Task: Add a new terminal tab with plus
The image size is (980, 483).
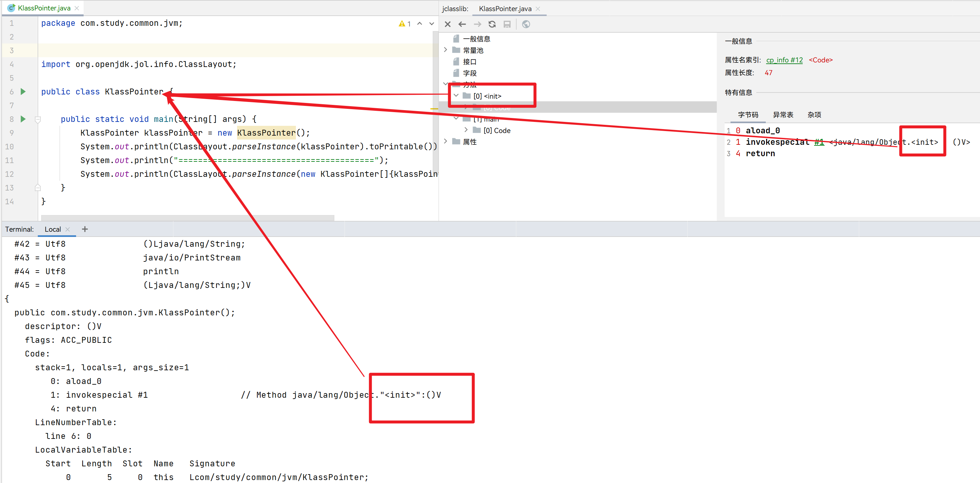Action: 85,229
